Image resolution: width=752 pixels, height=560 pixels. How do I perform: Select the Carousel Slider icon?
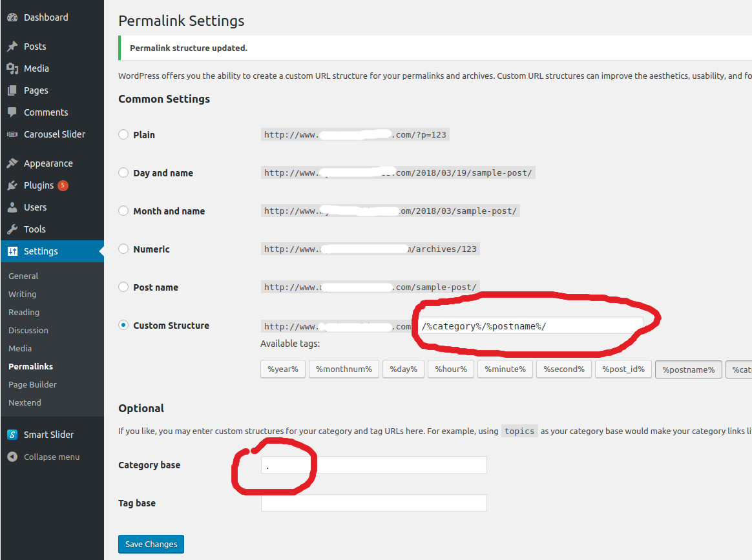[x=13, y=134]
